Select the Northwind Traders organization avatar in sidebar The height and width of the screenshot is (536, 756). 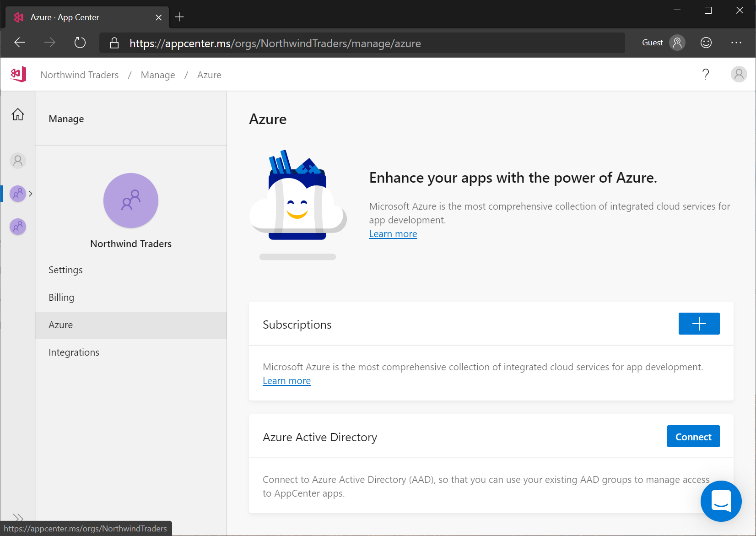tap(18, 193)
